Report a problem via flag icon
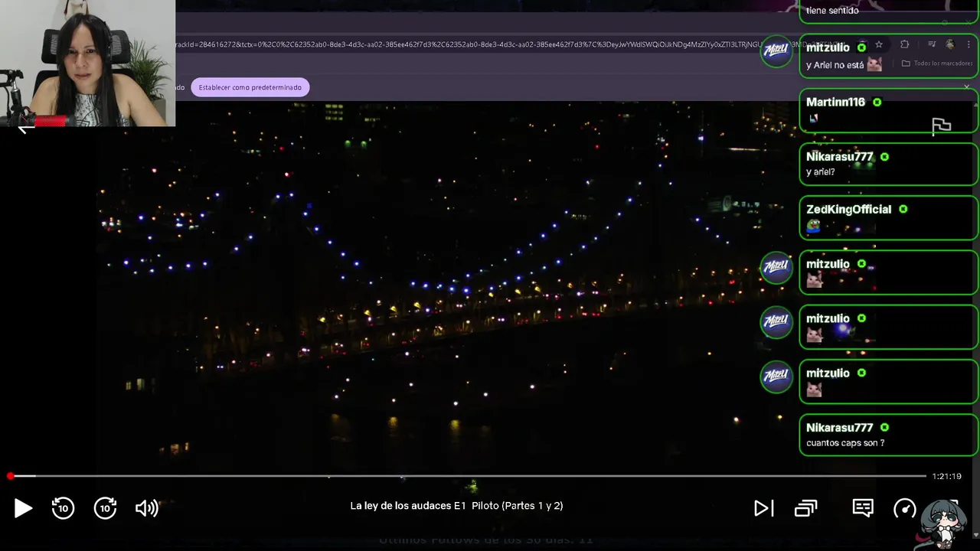 point(941,126)
